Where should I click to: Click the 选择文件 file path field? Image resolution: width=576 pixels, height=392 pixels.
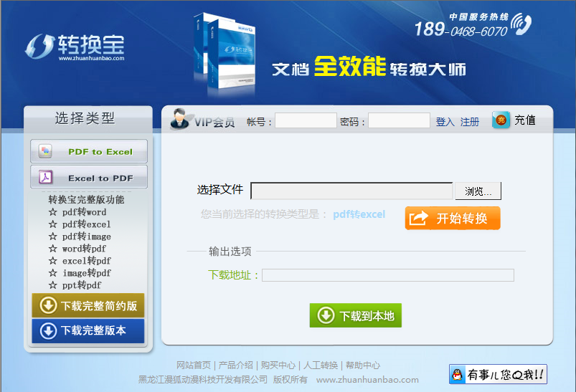click(352, 191)
